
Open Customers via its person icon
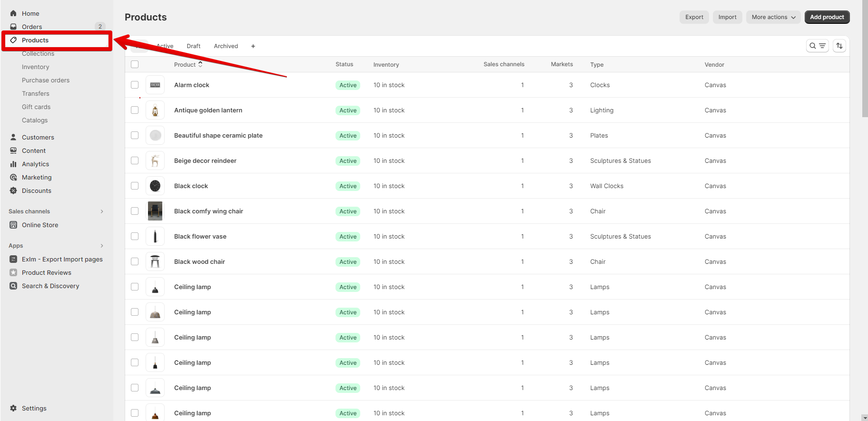[13, 137]
